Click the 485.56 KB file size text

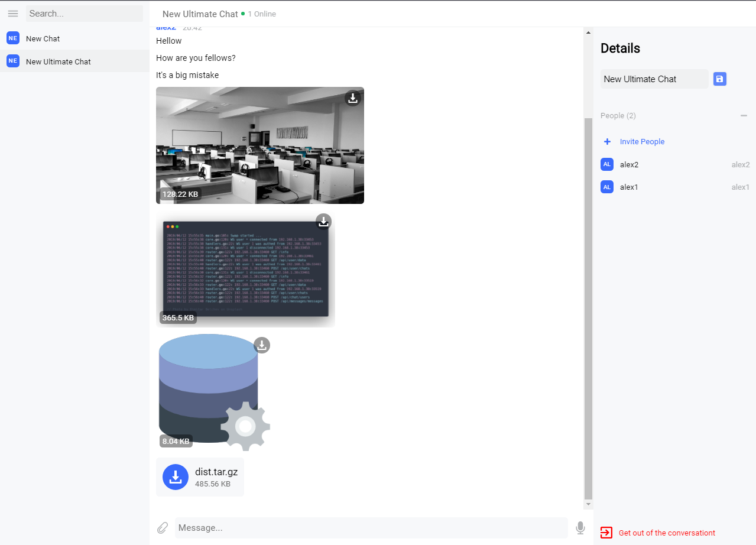(x=213, y=484)
